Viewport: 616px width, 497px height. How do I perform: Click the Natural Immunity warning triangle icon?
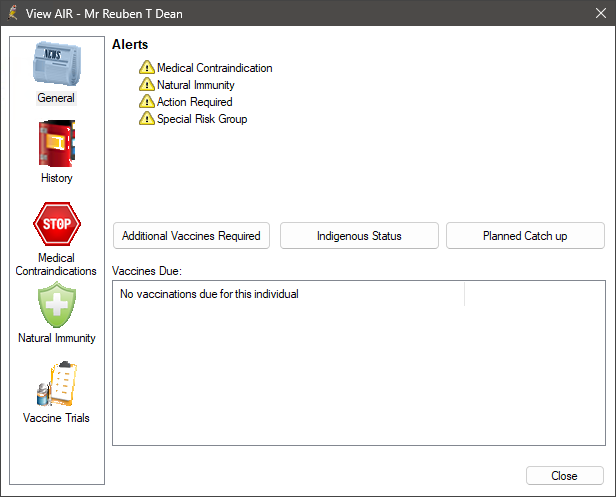point(147,85)
